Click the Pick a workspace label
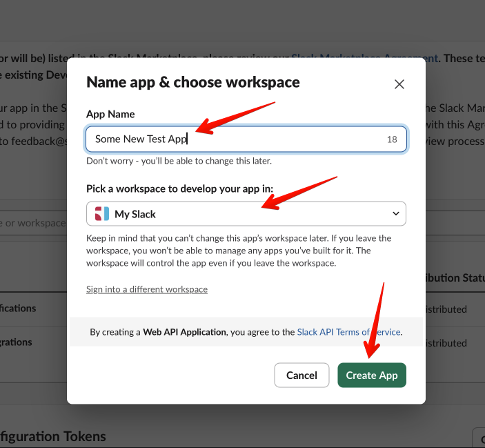This screenshot has height=448, width=485. click(x=179, y=188)
